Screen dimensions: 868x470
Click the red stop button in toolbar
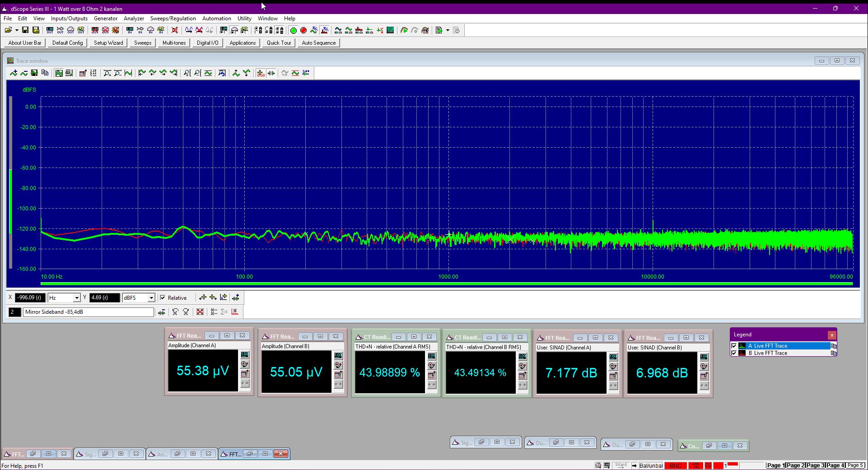click(x=303, y=30)
